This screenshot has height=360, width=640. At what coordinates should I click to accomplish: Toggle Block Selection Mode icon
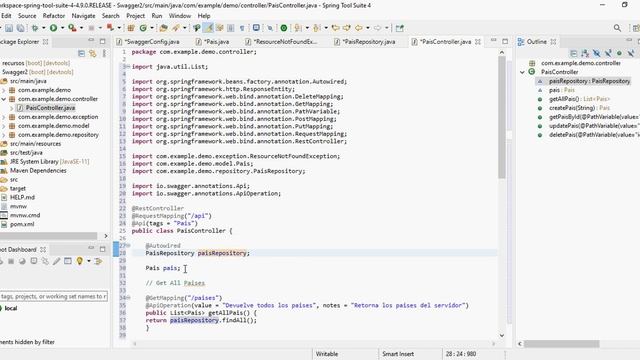[231, 28]
